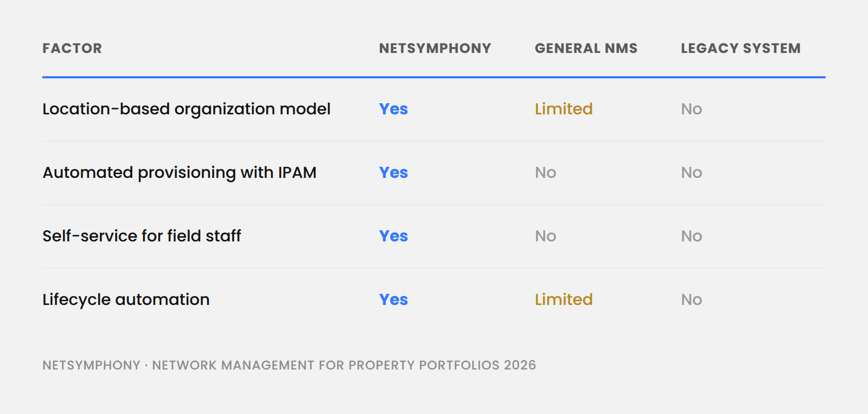
Task: Click Yes in Lifecycle automation row
Action: (x=393, y=300)
